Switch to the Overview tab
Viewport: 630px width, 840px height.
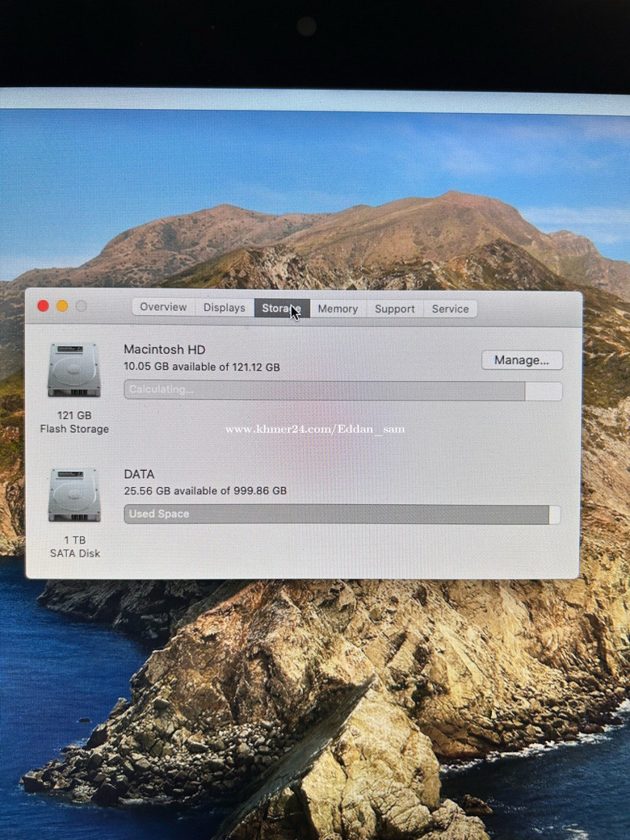click(x=163, y=307)
